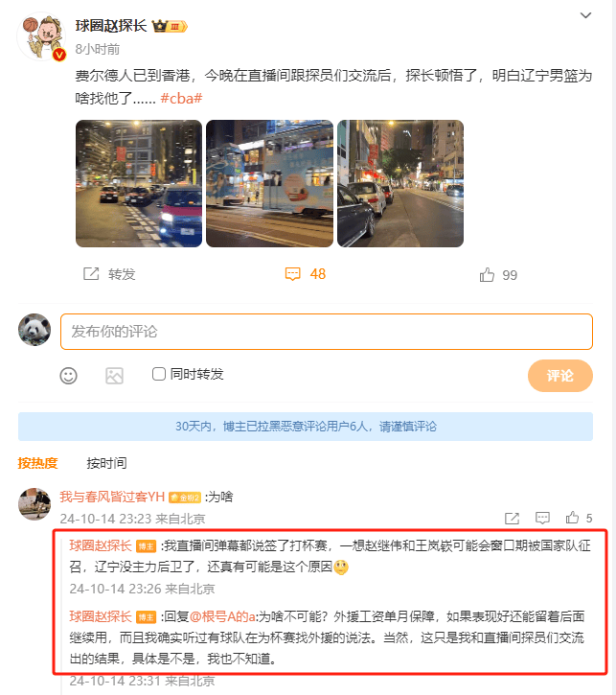Click share icon on 为啥 comment

(x=512, y=519)
